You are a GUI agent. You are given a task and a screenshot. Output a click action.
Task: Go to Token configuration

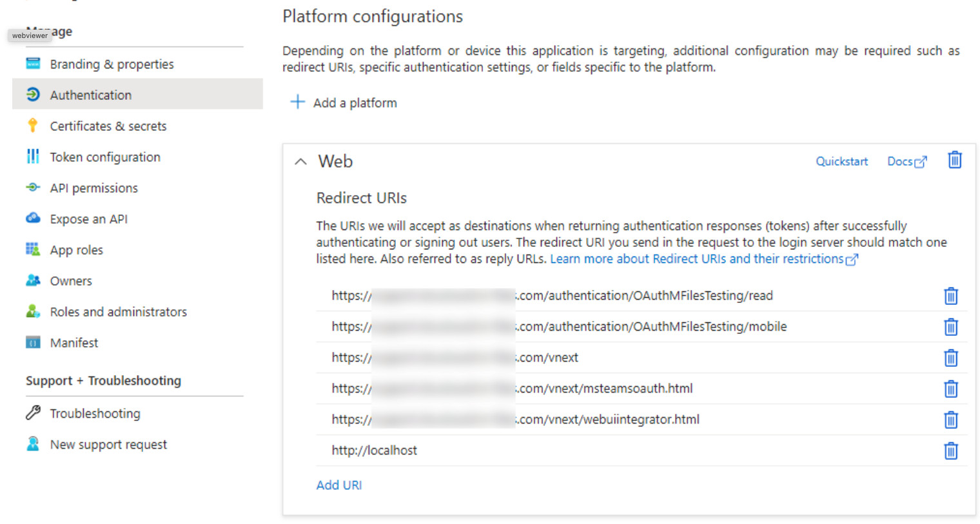(105, 157)
